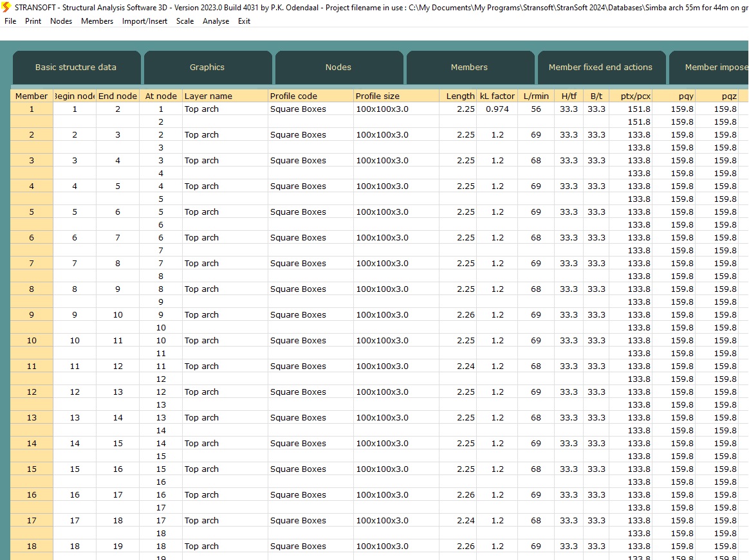Click the H/tf column header

coord(569,96)
